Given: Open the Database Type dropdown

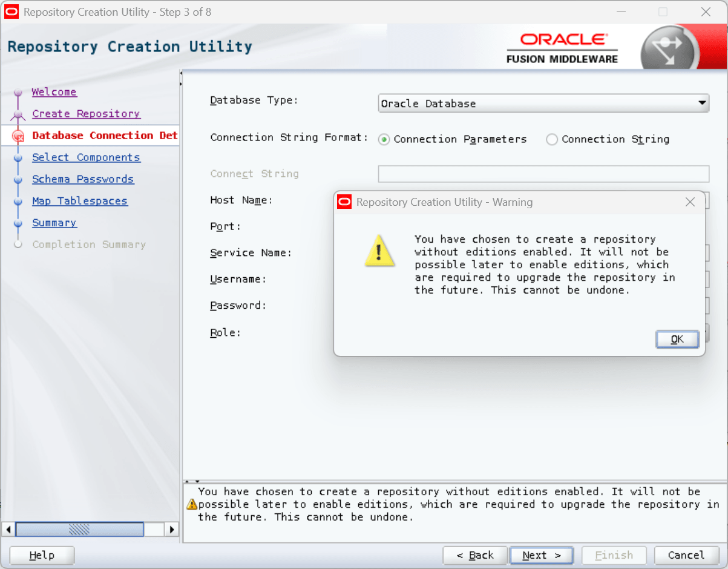Looking at the screenshot, I should coord(543,104).
